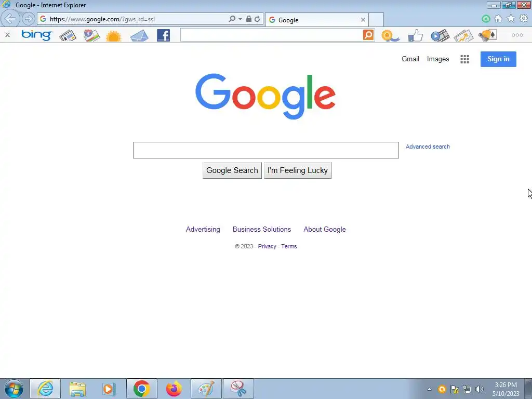Open the weather sun icon
The image size is (532, 399).
(x=114, y=36)
